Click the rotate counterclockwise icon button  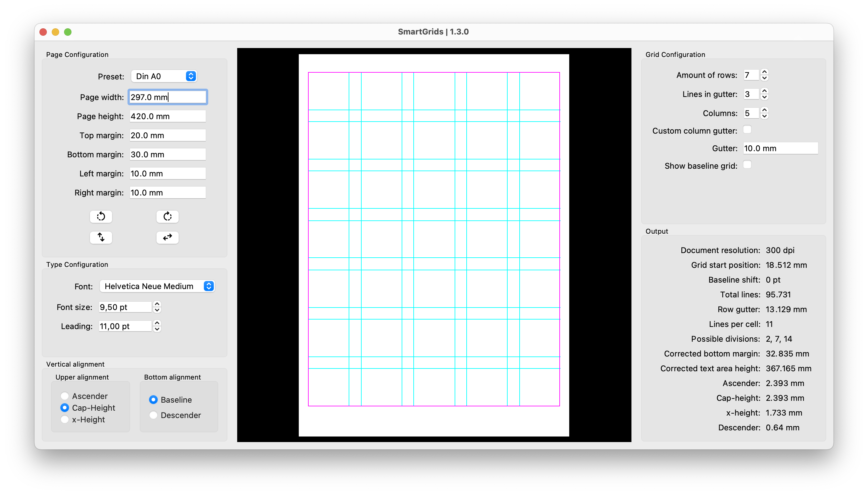[101, 217]
